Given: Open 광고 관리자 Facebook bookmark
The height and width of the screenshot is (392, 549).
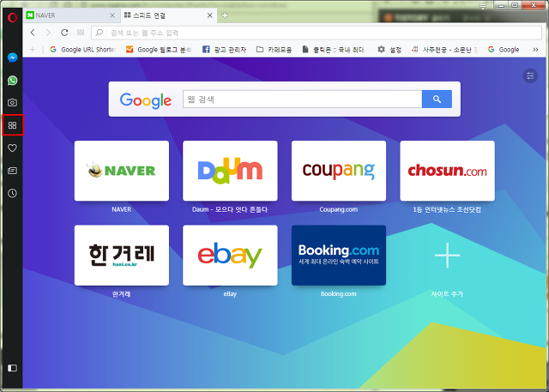Looking at the screenshot, I should (225, 50).
